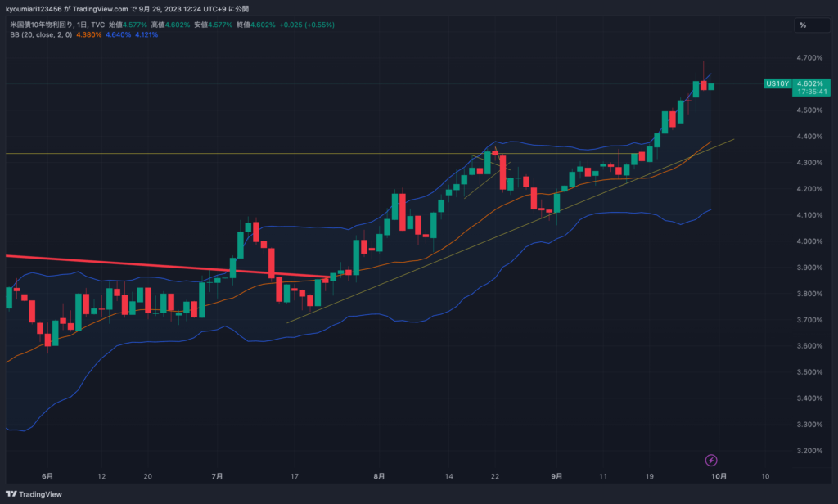Click the 終値 close value 4.602%
The image size is (838, 504).
(x=263, y=25)
